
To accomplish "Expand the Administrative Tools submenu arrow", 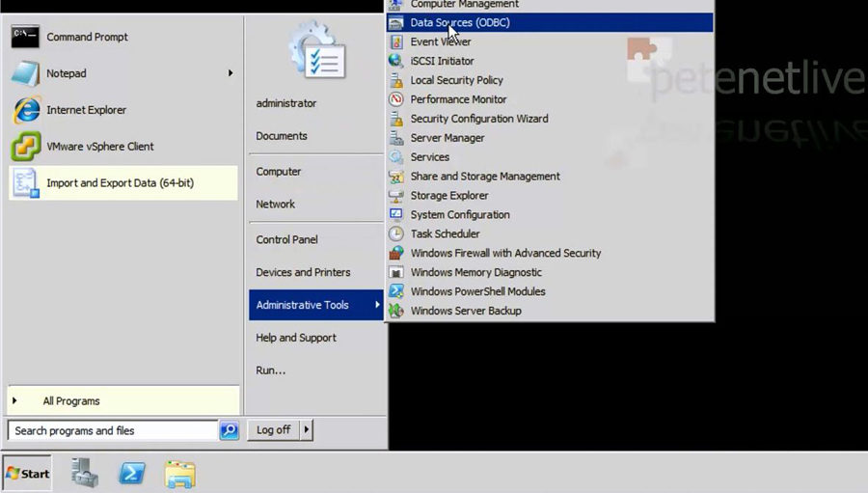I will pyautogui.click(x=377, y=305).
